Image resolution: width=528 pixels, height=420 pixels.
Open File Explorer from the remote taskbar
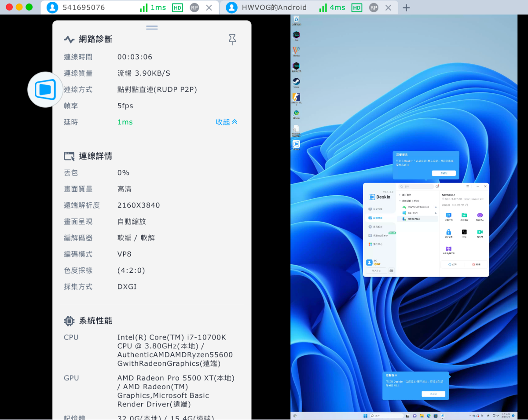click(x=422, y=416)
